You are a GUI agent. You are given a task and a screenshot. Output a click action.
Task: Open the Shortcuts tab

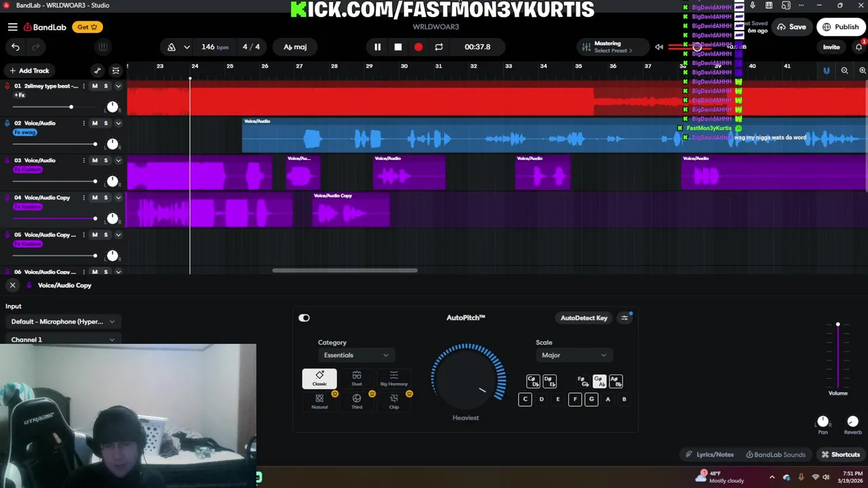point(841,455)
